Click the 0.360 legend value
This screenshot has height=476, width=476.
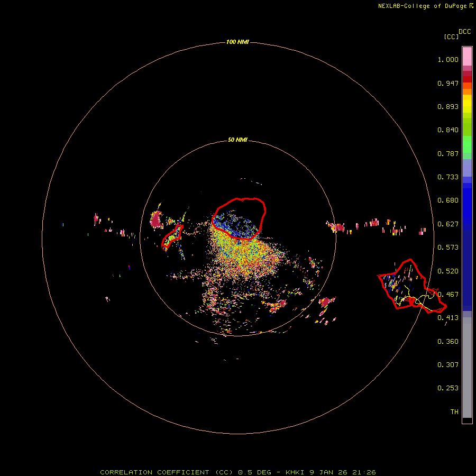coord(448,342)
